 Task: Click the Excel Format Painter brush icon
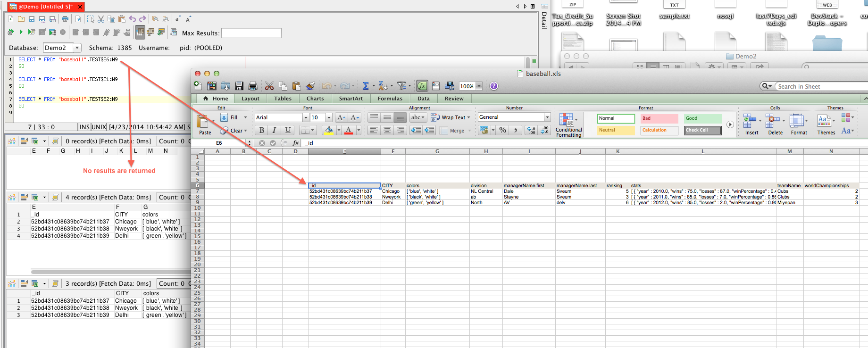point(310,86)
